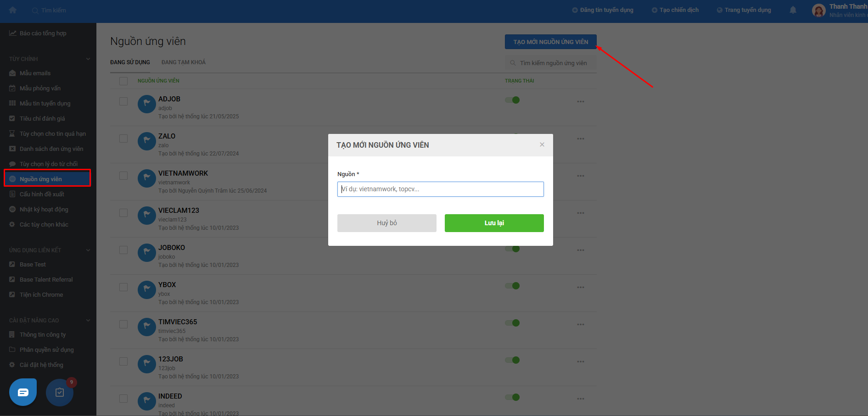The image size is (868, 416).
Task: Tick the ZALO row checkbox
Action: [123, 139]
